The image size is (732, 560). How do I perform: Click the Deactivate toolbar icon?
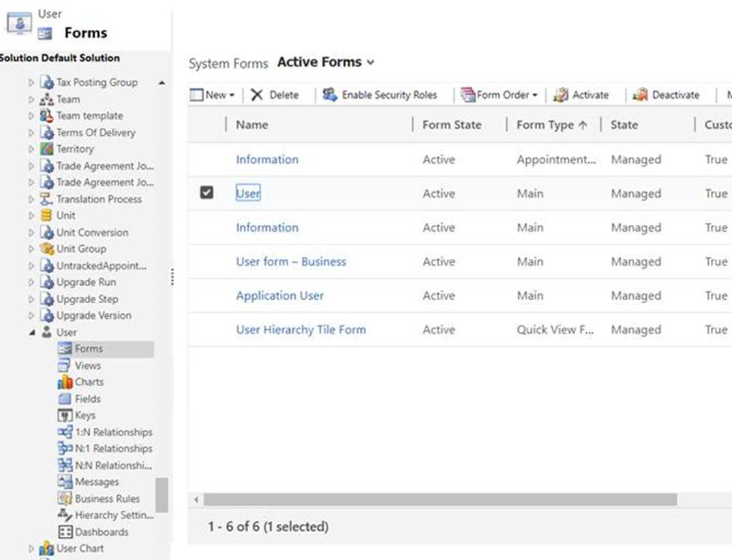pyautogui.click(x=639, y=95)
